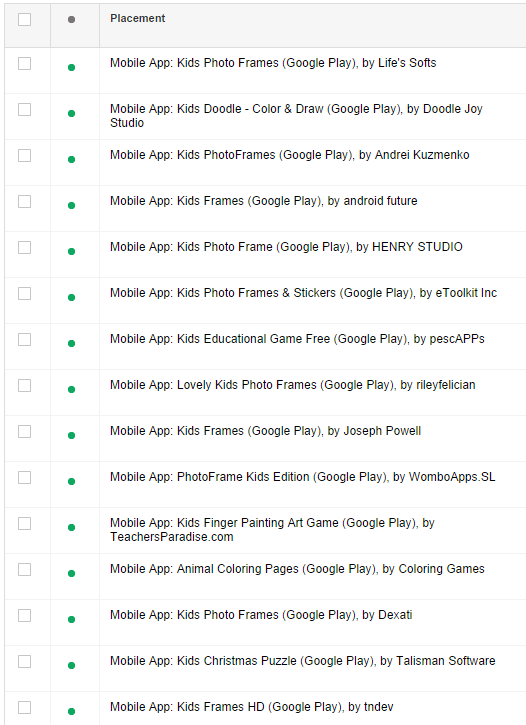Click the status dot for HENRY STUDIO placement
Image resolution: width=526 pixels, height=725 pixels.
(x=71, y=252)
